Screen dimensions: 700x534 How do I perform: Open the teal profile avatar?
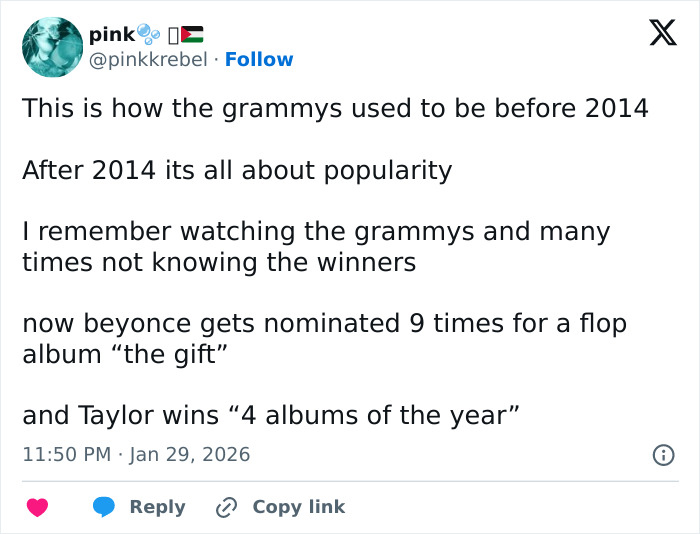coord(52,47)
